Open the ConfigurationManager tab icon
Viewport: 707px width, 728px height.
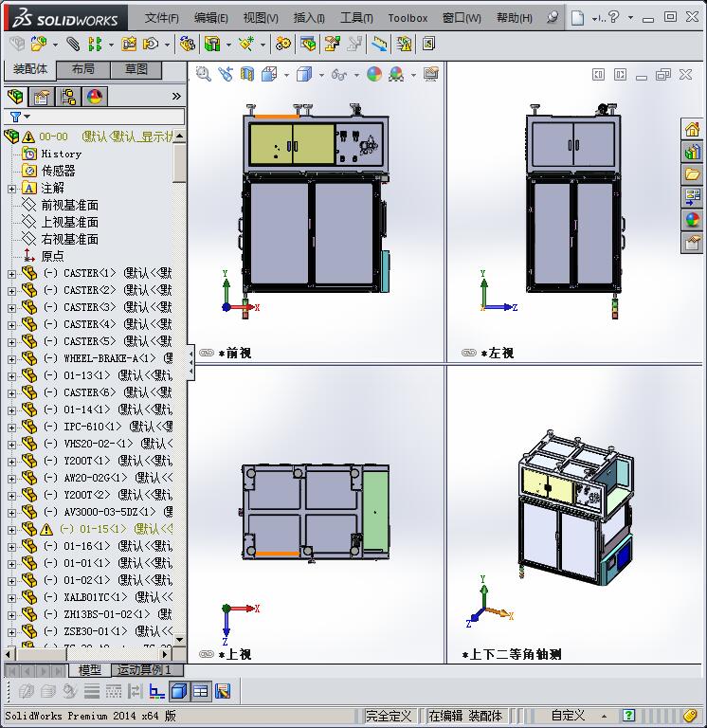coord(68,97)
